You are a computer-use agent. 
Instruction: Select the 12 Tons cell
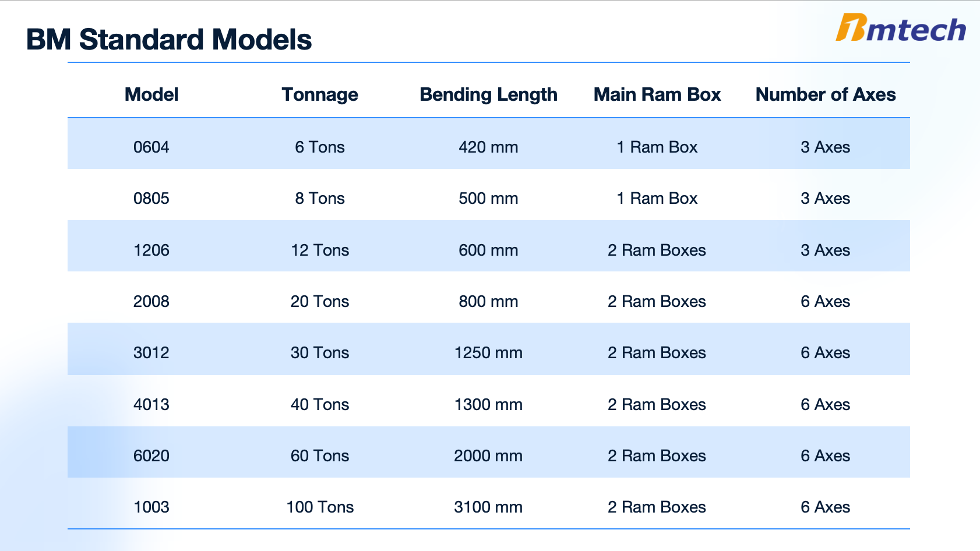click(320, 250)
